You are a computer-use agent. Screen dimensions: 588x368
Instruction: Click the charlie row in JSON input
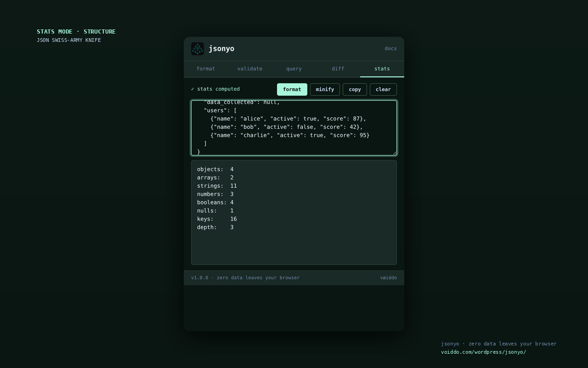[x=290, y=135]
